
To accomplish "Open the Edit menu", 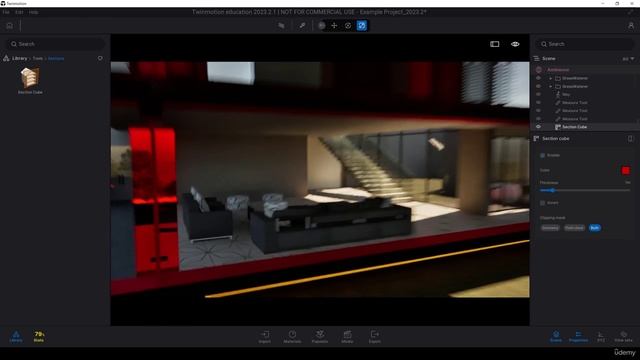I will click(x=19, y=12).
